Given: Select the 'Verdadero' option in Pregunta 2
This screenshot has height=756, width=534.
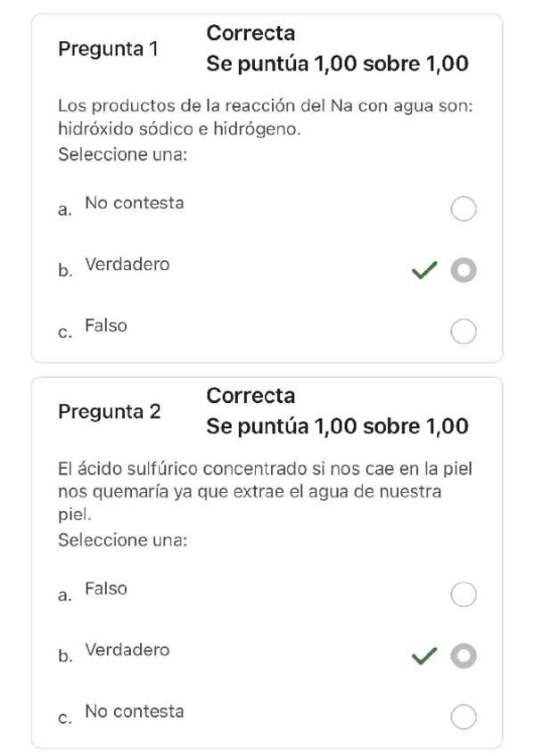Looking at the screenshot, I should click(464, 656).
